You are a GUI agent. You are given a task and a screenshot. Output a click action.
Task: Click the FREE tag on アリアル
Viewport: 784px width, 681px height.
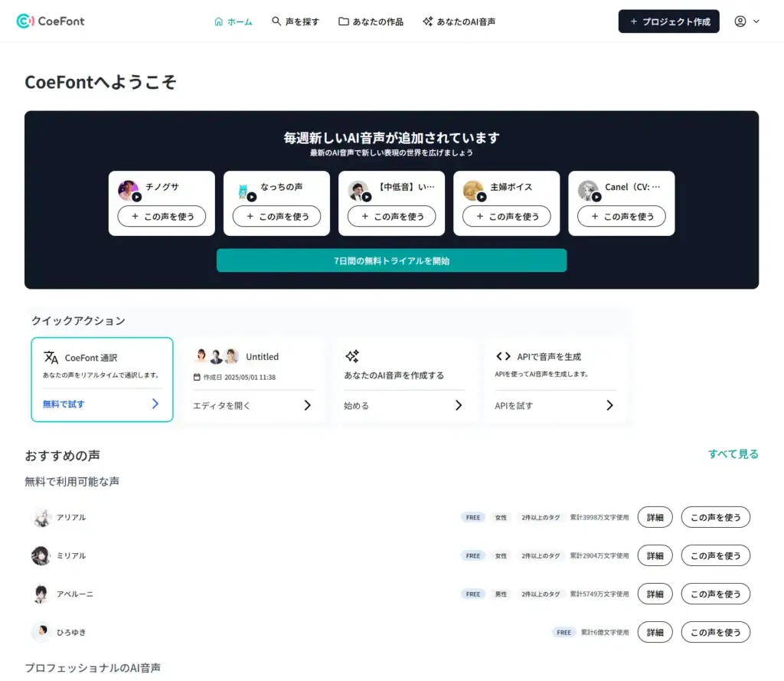[x=473, y=517]
